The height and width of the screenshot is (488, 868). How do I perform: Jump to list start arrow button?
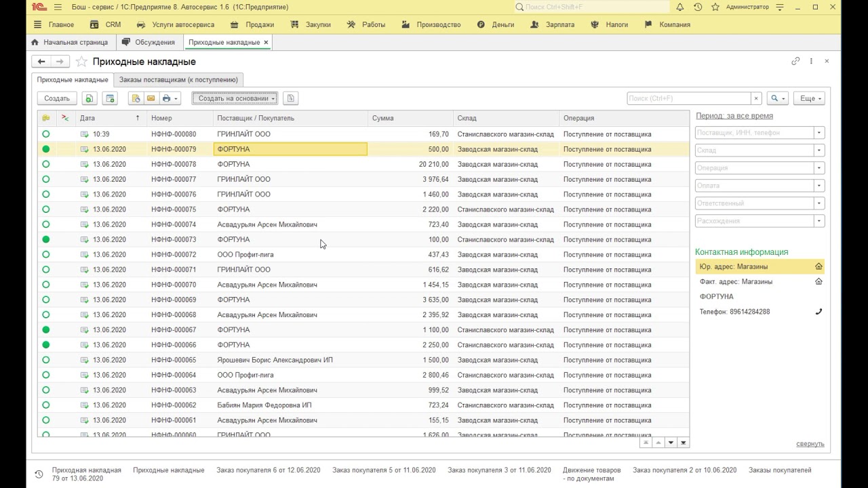click(x=646, y=443)
